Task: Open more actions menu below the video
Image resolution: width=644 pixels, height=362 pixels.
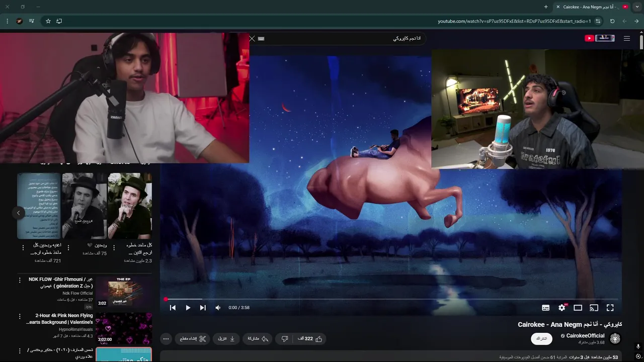Action: pos(166,339)
